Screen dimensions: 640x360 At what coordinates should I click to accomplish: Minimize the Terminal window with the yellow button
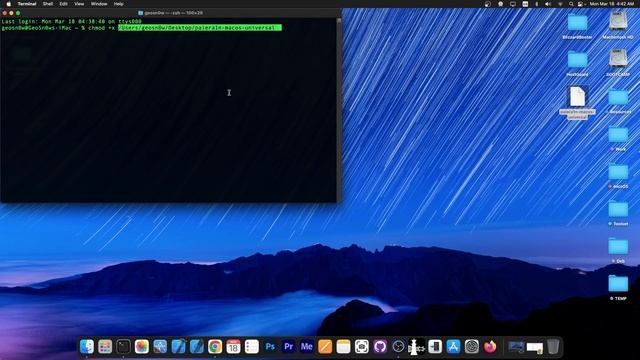(x=11, y=13)
